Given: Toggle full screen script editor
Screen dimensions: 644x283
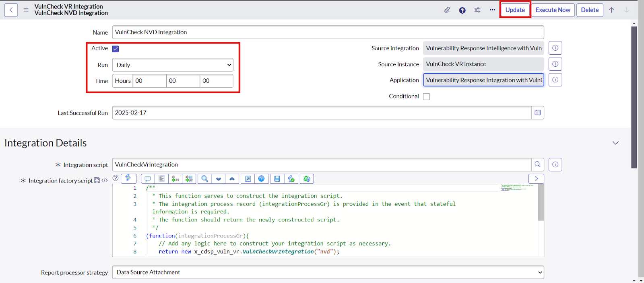Looking at the screenshot, I should (x=248, y=178).
